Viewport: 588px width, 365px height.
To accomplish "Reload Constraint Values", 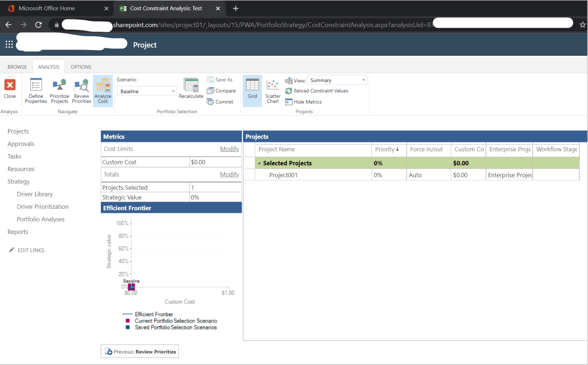I will click(x=317, y=91).
